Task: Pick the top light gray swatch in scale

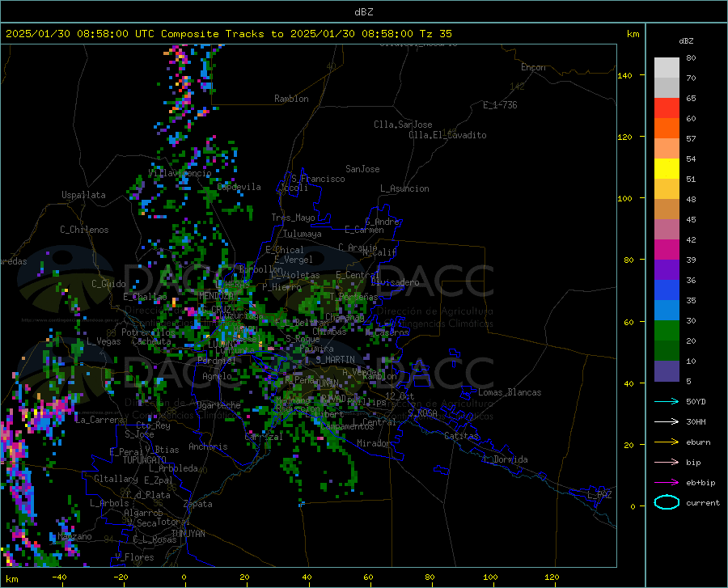Action: tap(667, 68)
